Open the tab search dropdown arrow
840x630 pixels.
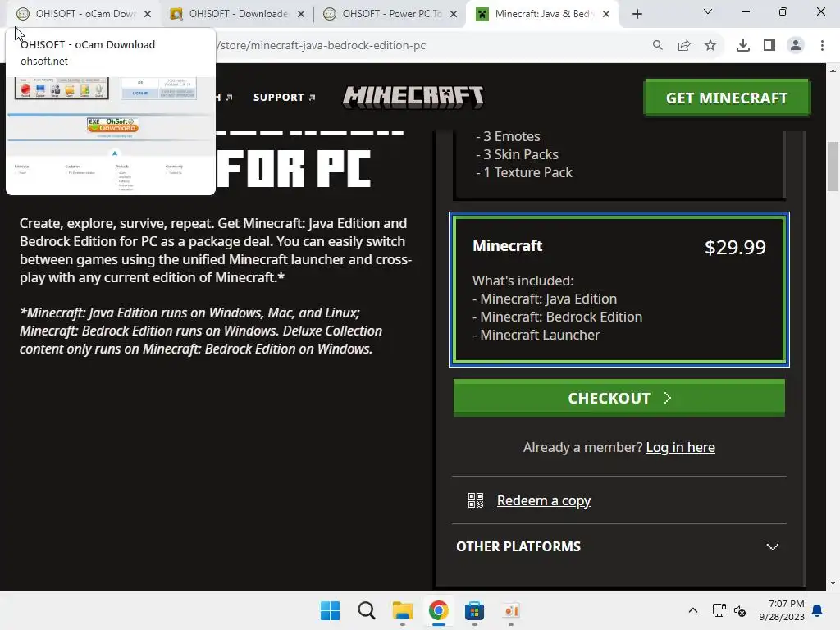(708, 11)
